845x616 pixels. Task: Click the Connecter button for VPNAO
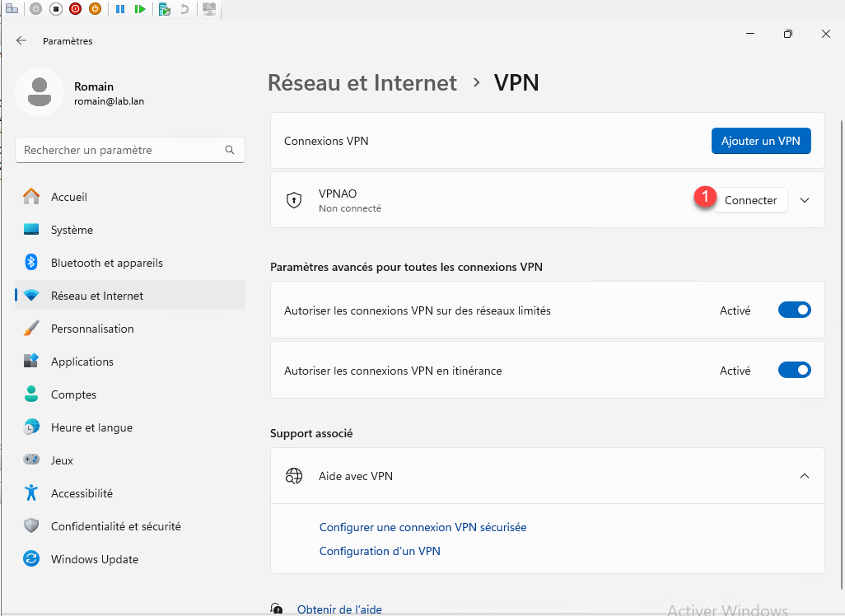click(x=750, y=200)
